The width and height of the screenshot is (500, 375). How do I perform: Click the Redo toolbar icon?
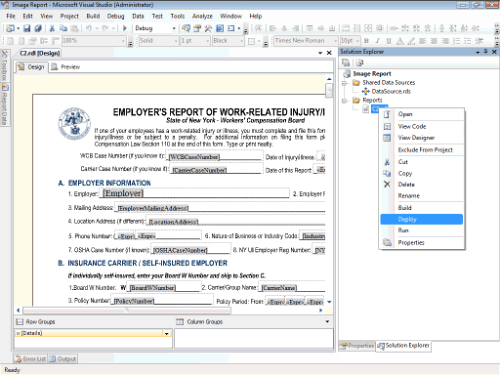[x=105, y=28]
